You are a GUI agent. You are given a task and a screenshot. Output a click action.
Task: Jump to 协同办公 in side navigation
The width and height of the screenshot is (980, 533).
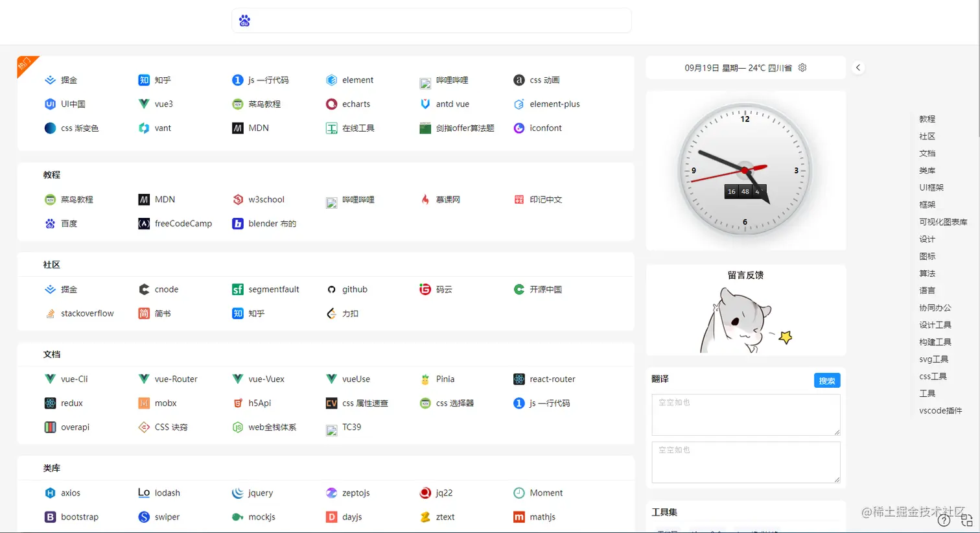935,307
